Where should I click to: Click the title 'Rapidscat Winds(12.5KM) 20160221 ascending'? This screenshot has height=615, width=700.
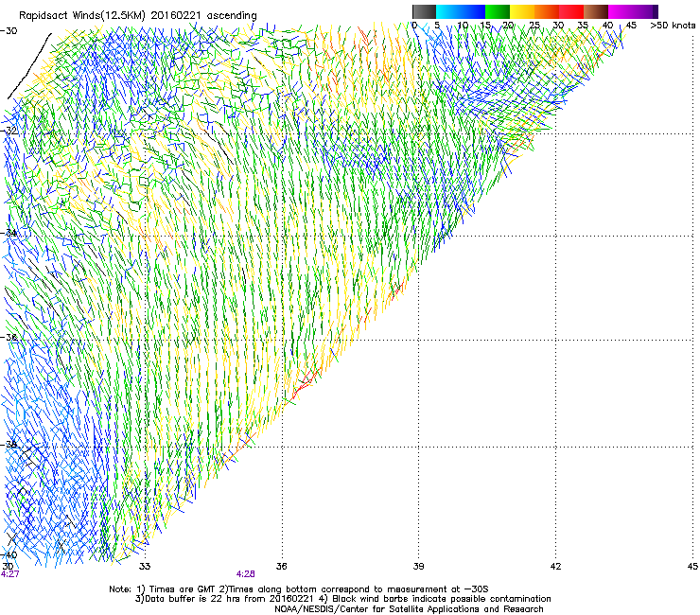(x=138, y=16)
